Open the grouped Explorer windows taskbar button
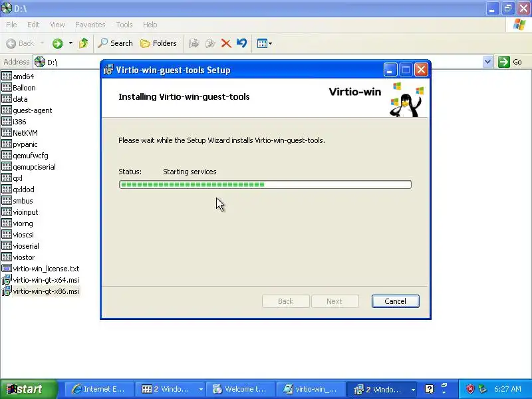The image size is (532, 399). (170, 389)
